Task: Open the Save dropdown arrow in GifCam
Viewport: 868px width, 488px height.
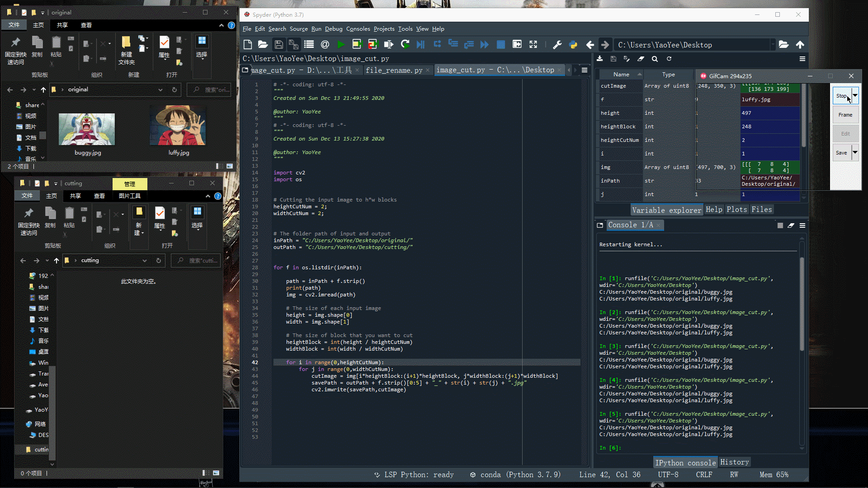Action: [855, 153]
